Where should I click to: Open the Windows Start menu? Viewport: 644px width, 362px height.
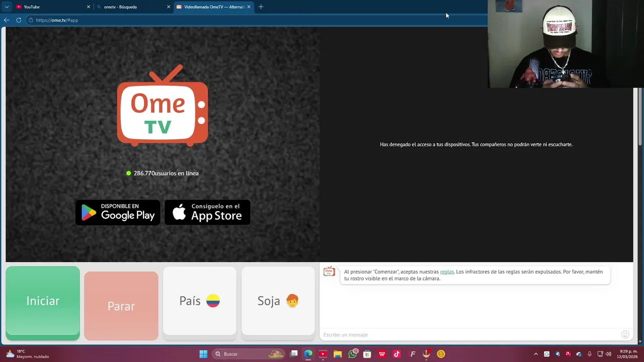203,354
